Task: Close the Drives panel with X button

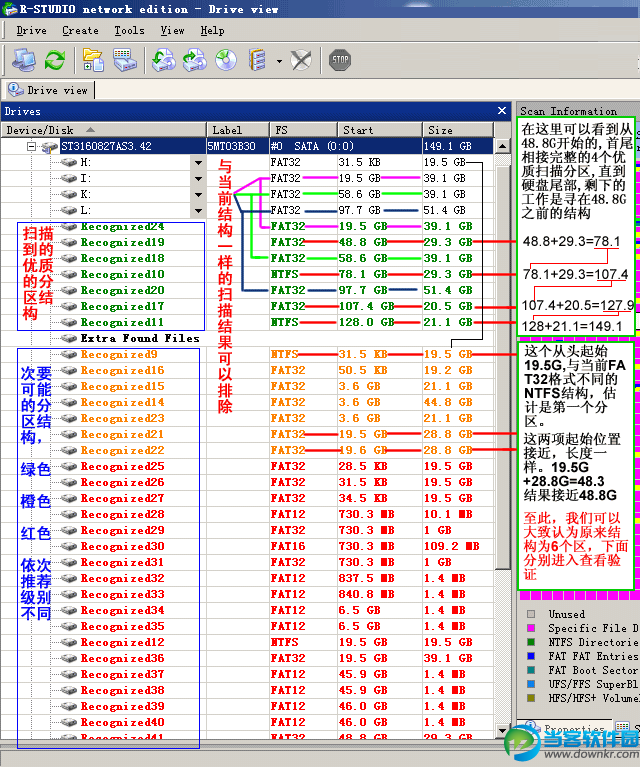Action: pyautogui.click(x=503, y=111)
